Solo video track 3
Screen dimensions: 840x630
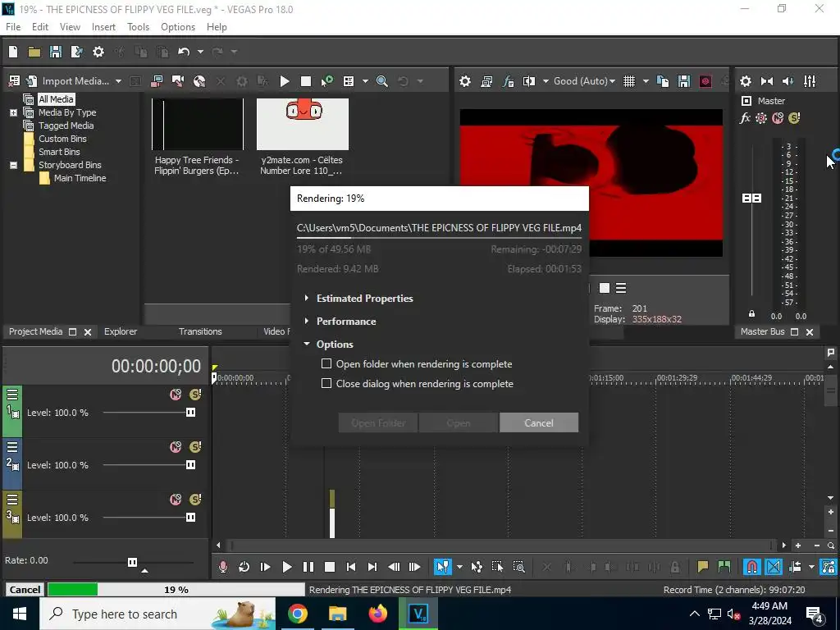point(195,500)
